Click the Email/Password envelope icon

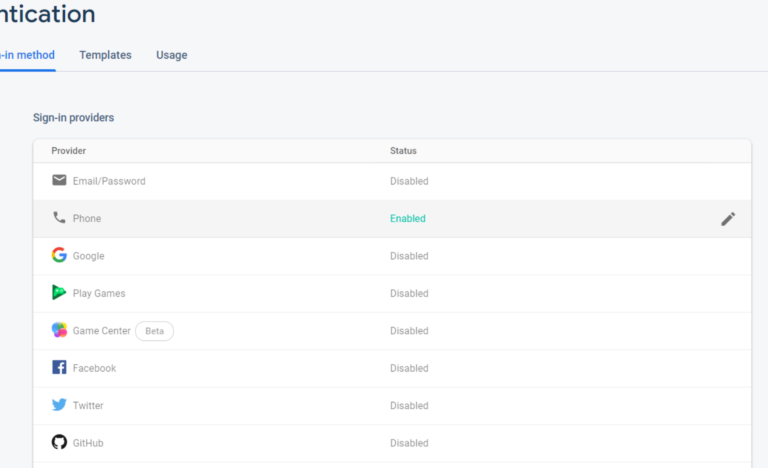click(x=59, y=181)
